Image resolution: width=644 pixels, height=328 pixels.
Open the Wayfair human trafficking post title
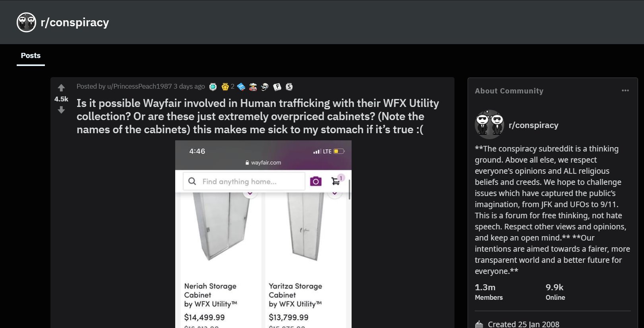(x=258, y=116)
